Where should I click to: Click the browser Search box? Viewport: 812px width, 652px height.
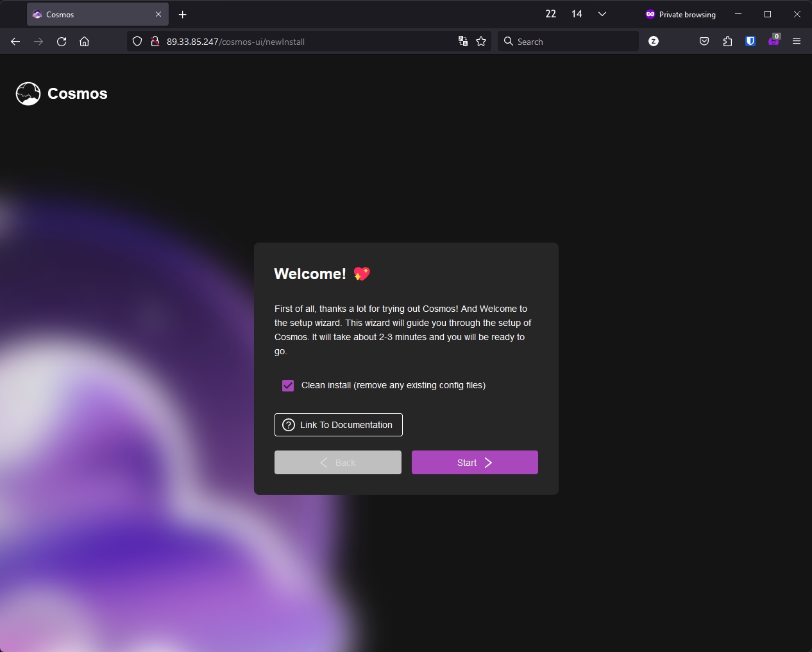coord(568,42)
